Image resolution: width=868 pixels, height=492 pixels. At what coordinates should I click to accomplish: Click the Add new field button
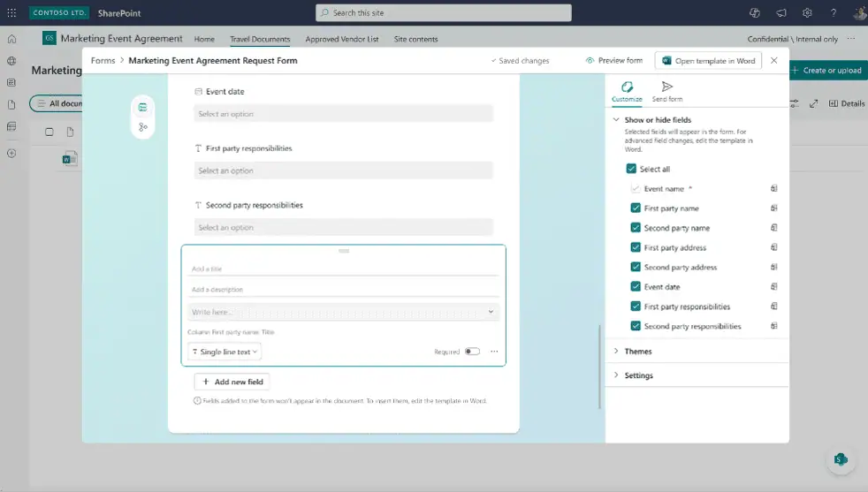coord(232,382)
